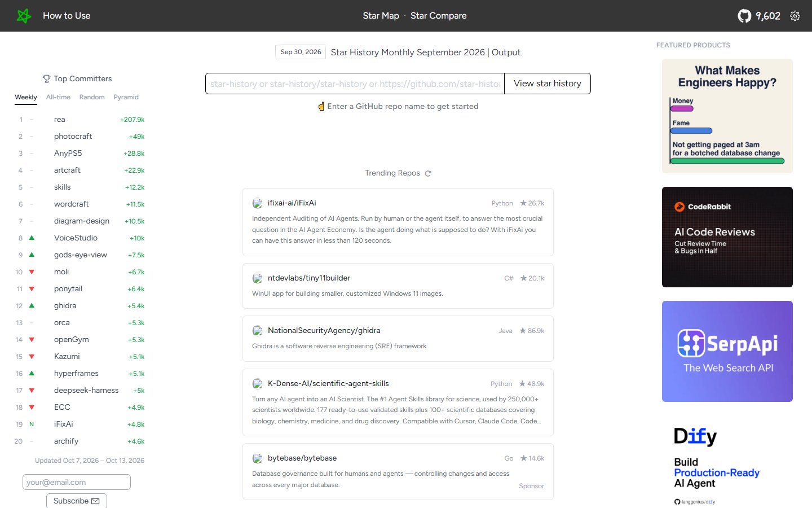
Task: Open the settings gear icon
Action: pyautogui.click(x=795, y=16)
